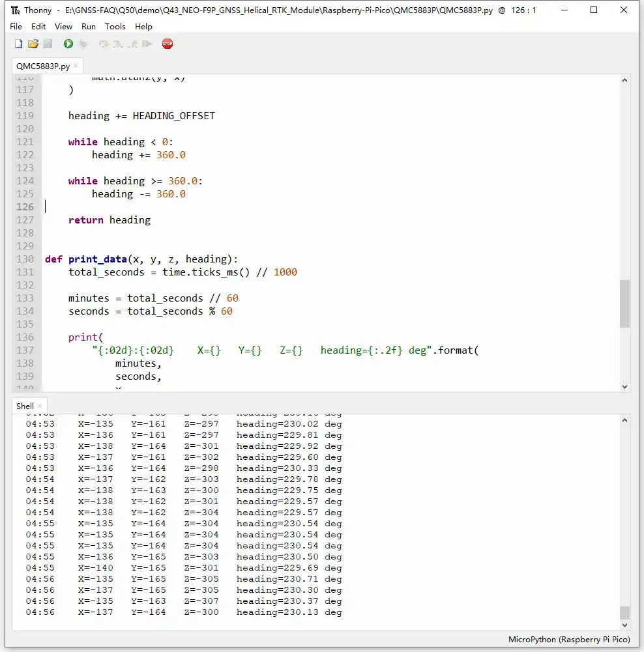Click 'minutes = total_seconds // 60' line

tap(154, 298)
